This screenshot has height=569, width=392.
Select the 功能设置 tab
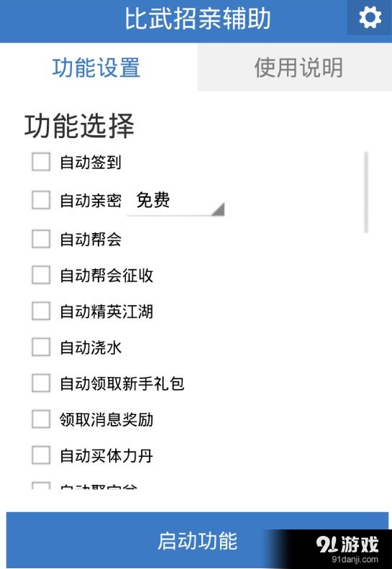tap(96, 68)
